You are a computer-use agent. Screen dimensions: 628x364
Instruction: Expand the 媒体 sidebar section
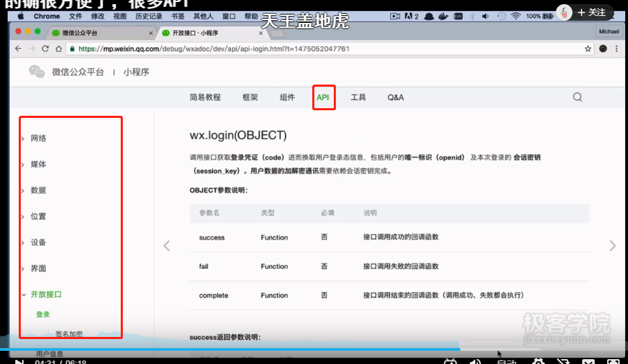point(38,164)
